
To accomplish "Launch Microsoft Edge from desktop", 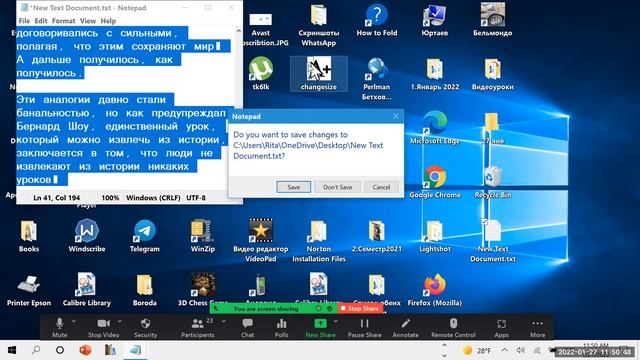I will coord(434,127).
